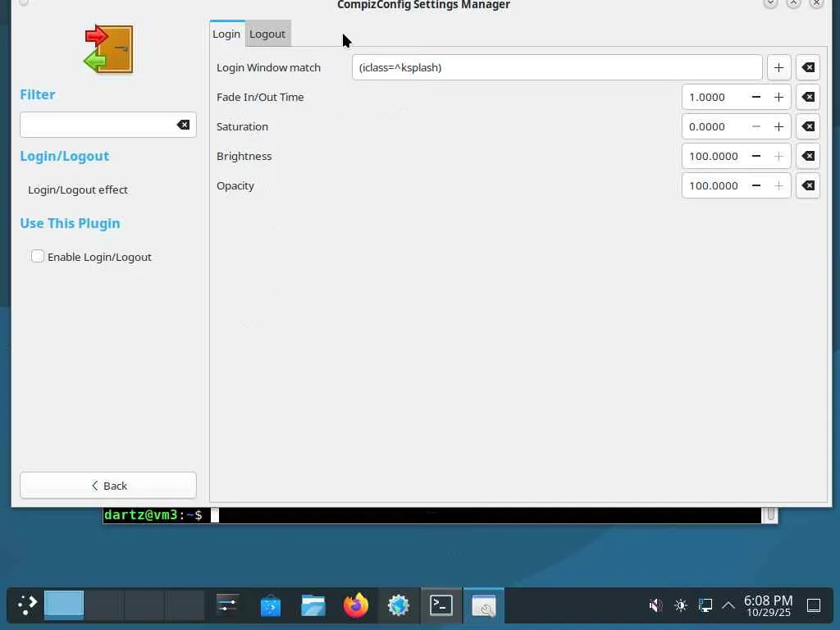Click Show Desktop icon in panel
This screenshot has width=840, height=630.
point(814,605)
